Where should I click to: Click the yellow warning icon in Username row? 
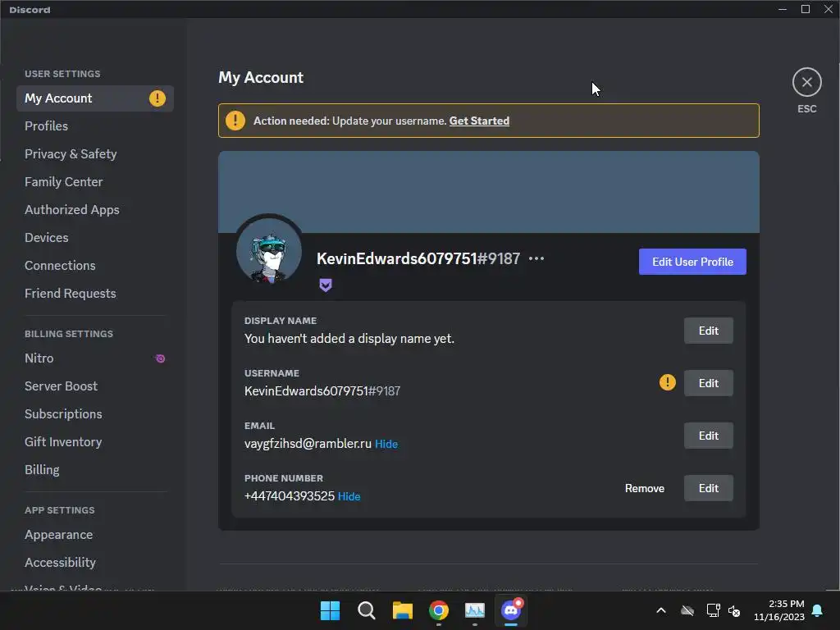667,382
